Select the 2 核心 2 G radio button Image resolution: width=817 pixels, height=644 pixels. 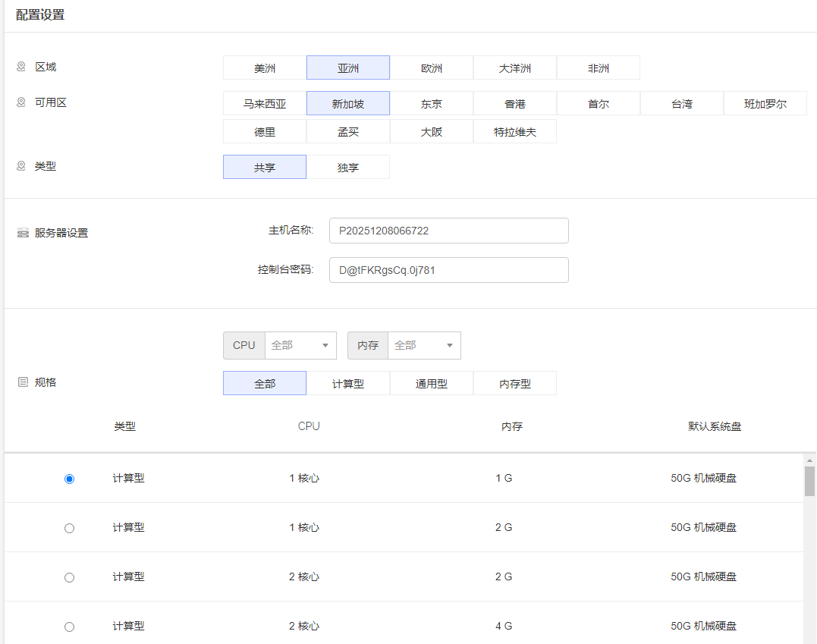coord(70,577)
